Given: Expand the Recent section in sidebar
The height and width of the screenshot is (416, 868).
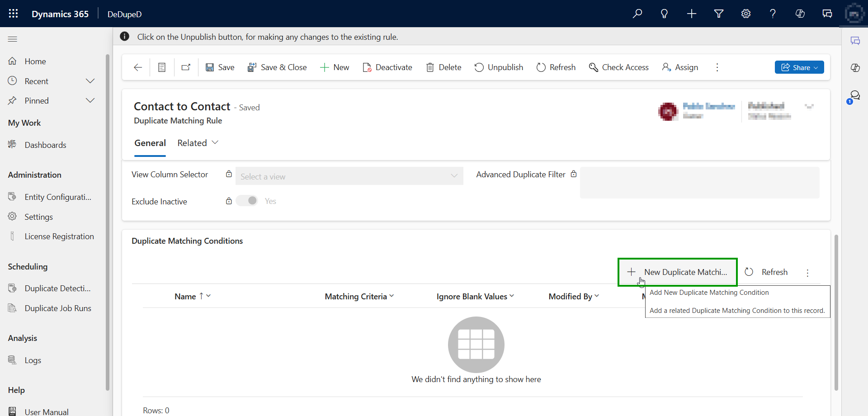Looking at the screenshot, I should [x=90, y=81].
